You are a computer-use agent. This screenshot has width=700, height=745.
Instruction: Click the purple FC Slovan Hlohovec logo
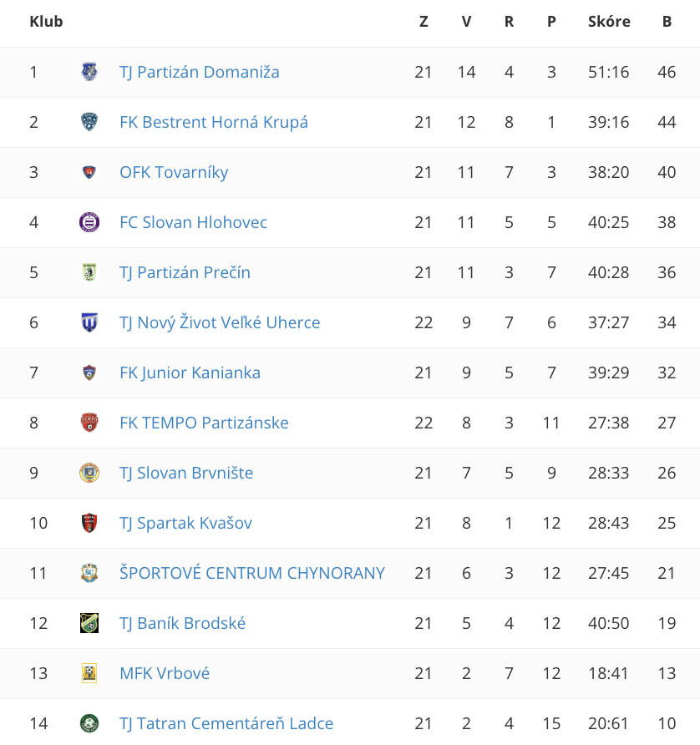(89, 222)
